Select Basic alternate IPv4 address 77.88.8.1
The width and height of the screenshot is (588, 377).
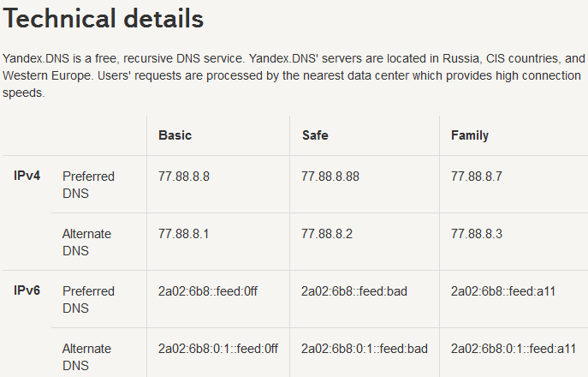(x=184, y=234)
